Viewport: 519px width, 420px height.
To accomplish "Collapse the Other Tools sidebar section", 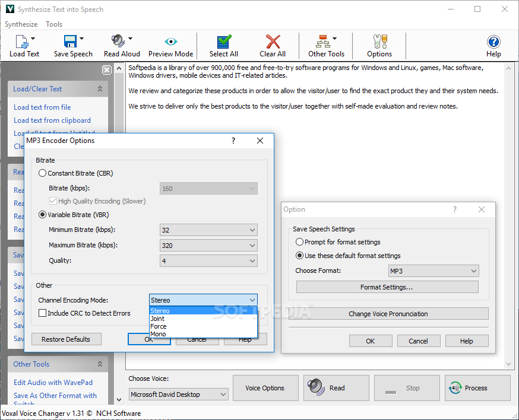I will (x=100, y=364).
